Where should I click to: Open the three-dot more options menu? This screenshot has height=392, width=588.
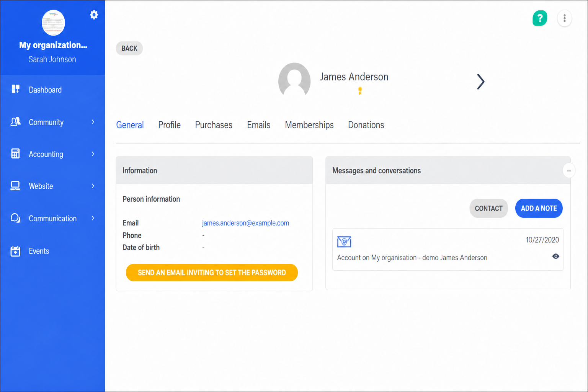point(564,18)
